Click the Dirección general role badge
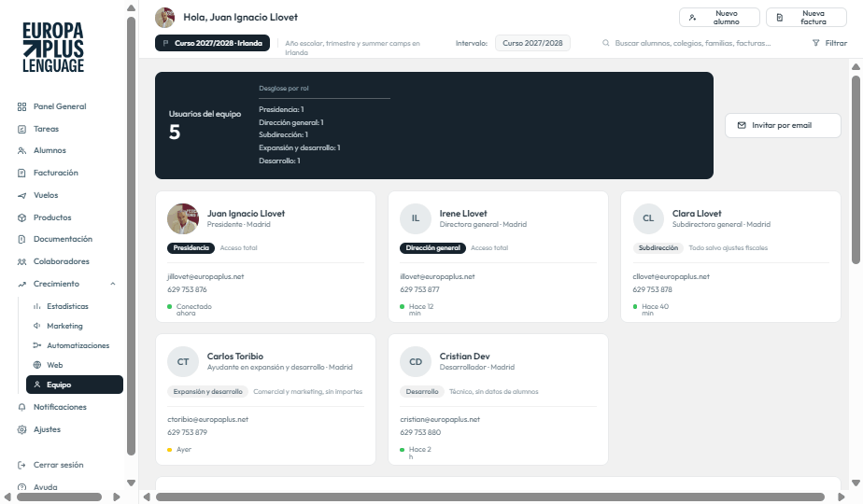863x504 pixels. [x=432, y=248]
